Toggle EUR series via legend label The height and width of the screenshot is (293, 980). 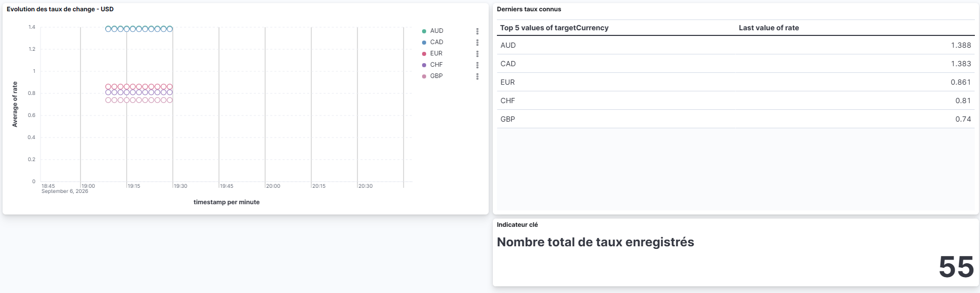tap(436, 53)
